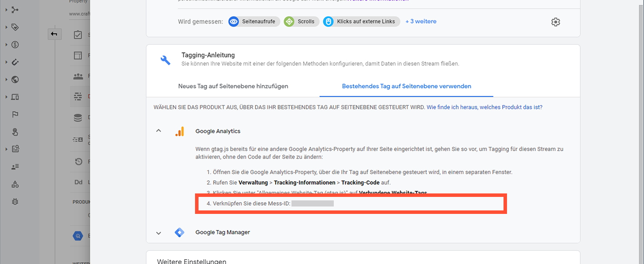The image size is (644, 264).
Task: Open the acquisition flow icon in left sidebar
Action: click(15, 10)
